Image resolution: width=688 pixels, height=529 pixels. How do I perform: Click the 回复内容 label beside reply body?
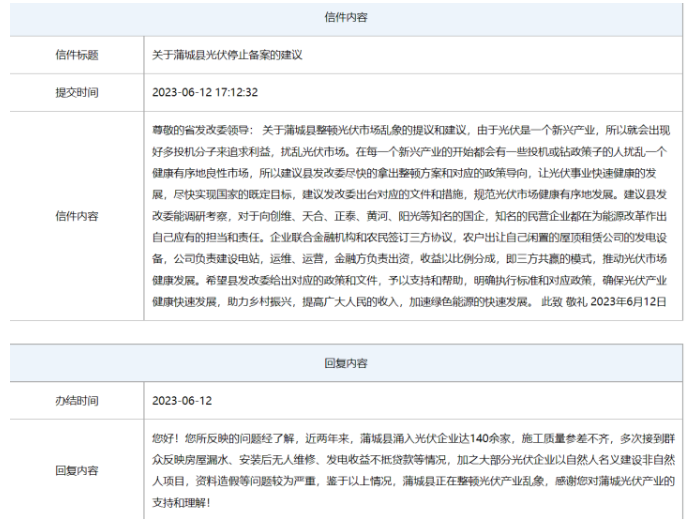pos(77,471)
